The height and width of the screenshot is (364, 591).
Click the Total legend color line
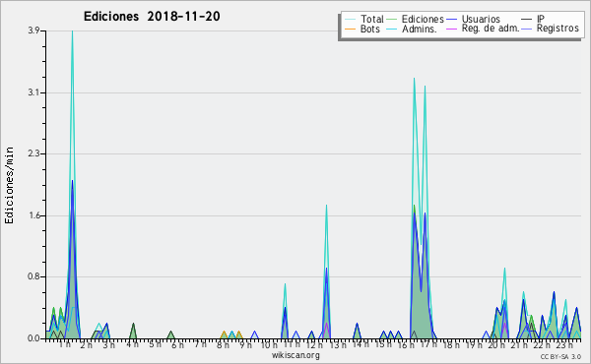pyautogui.click(x=350, y=20)
